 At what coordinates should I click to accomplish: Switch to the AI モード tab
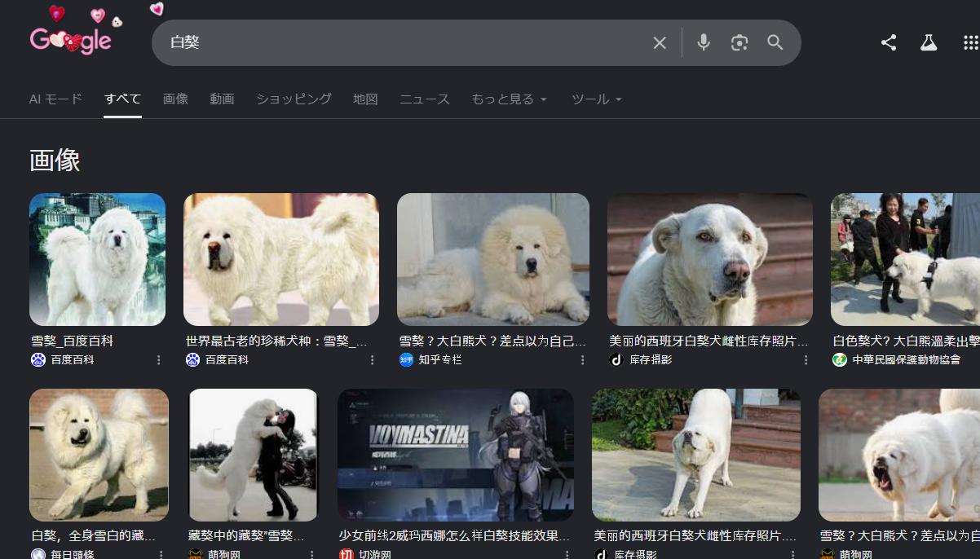[55, 99]
